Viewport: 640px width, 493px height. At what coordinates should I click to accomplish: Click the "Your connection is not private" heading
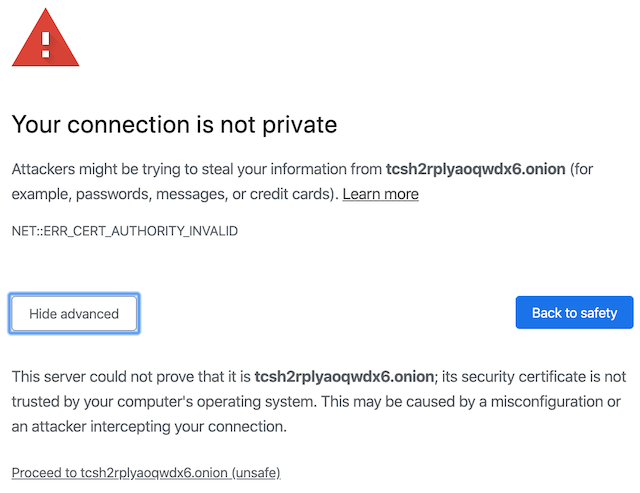[174, 125]
